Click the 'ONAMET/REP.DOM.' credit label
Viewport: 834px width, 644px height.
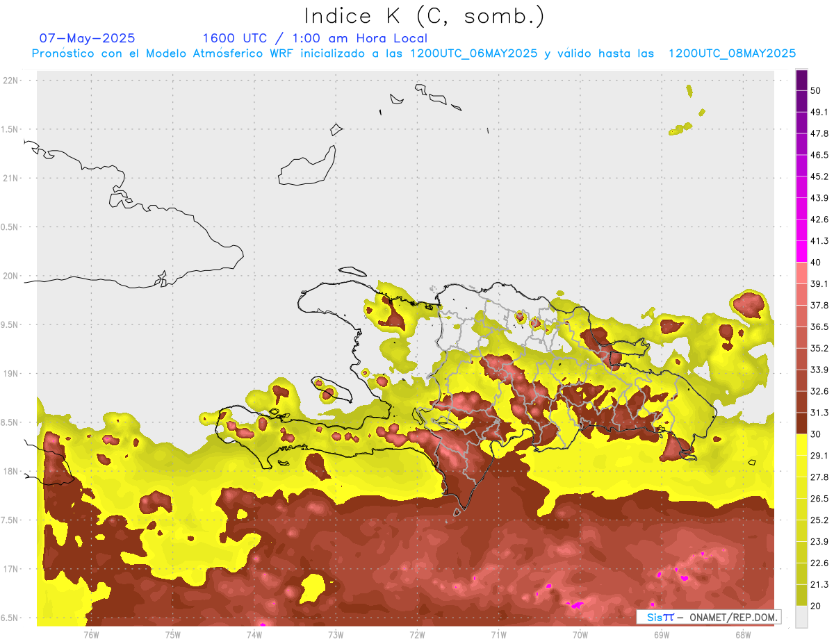pos(733,617)
